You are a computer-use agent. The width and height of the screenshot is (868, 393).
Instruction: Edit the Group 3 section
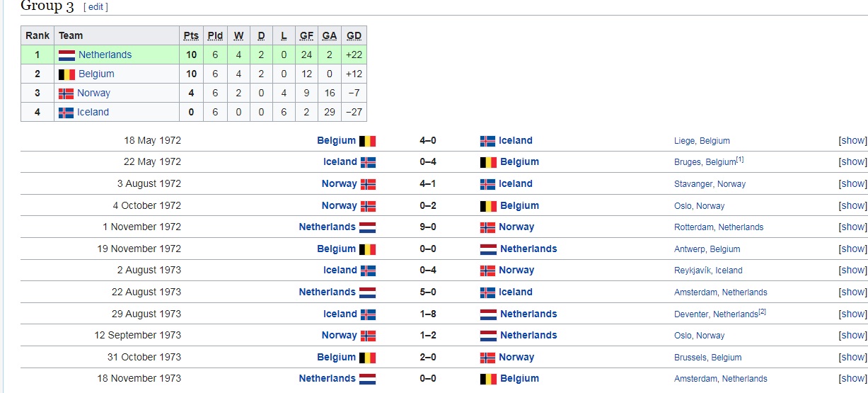[96, 7]
